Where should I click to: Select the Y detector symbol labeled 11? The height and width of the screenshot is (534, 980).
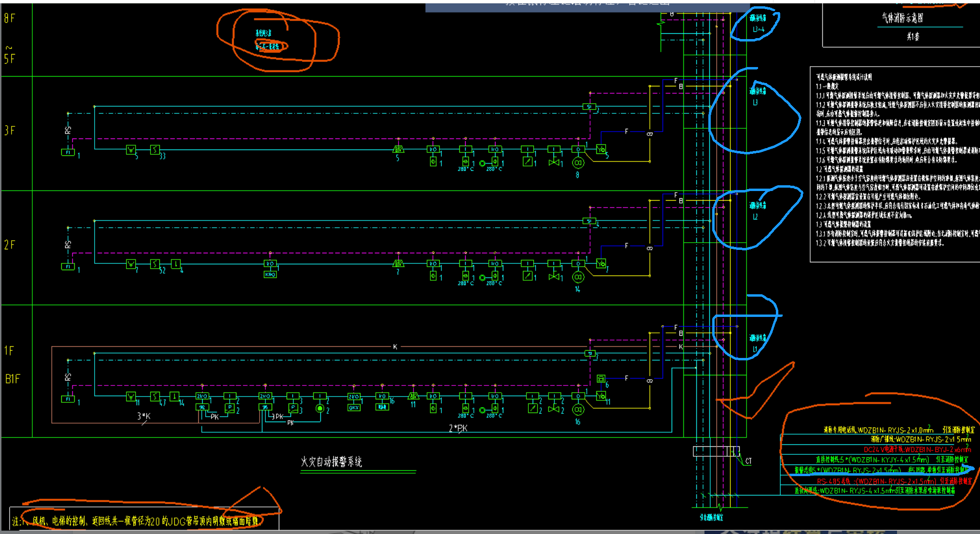(x=131, y=397)
